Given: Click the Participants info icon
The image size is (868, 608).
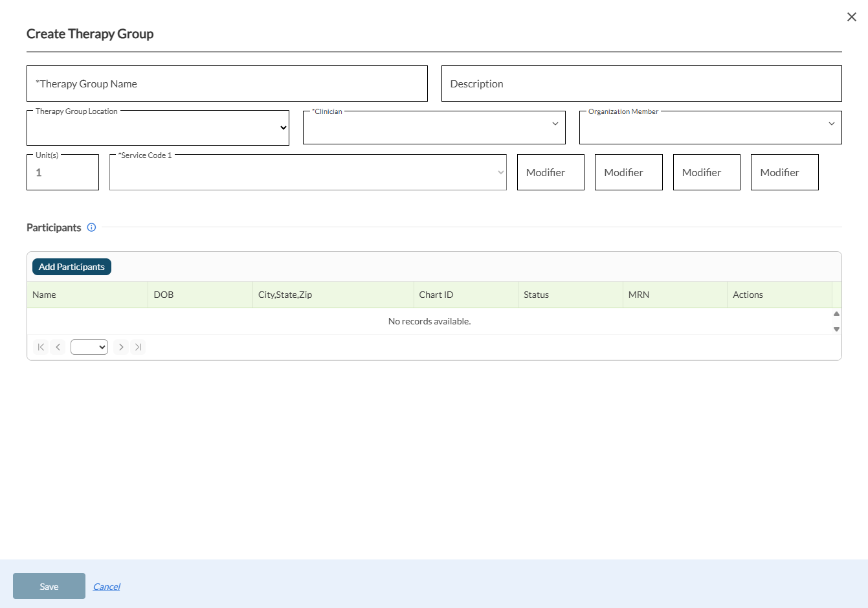Looking at the screenshot, I should click(91, 227).
